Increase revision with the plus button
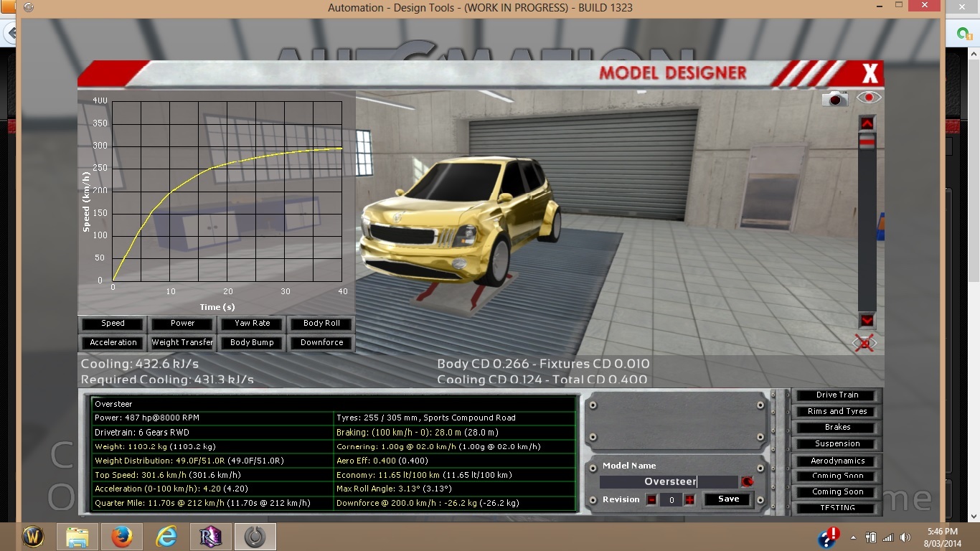This screenshot has width=980, height=551. pyautogui.click(x=689, y=500)
